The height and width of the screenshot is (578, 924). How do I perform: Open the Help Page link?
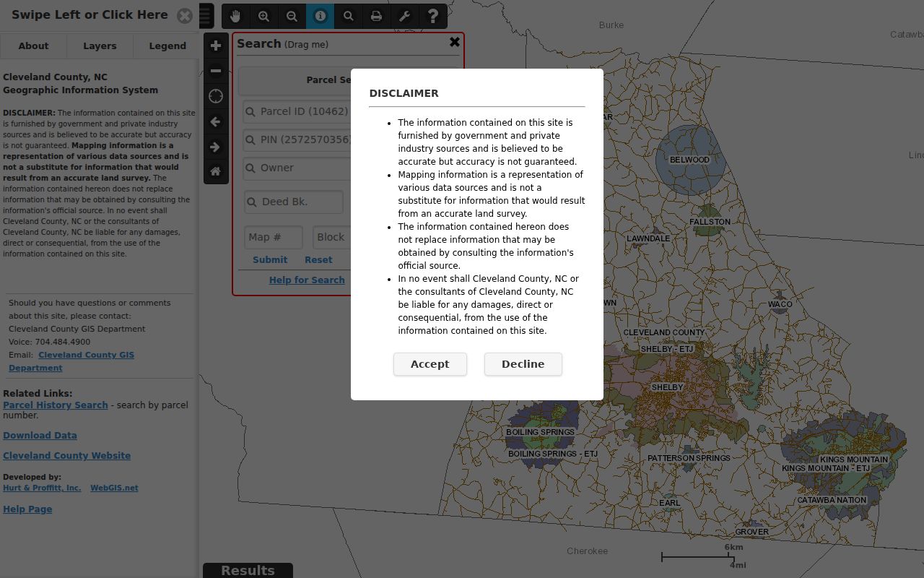pyautogui.click(x=27, y=509)
